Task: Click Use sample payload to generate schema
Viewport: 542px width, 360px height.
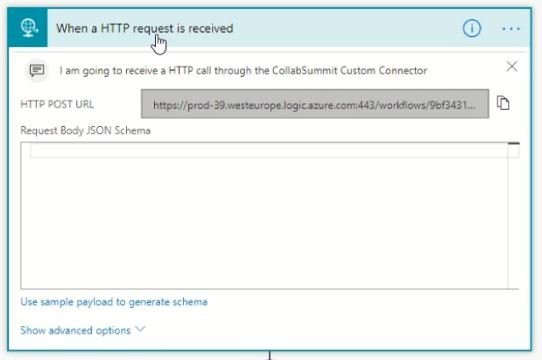Action: [114, 302]
